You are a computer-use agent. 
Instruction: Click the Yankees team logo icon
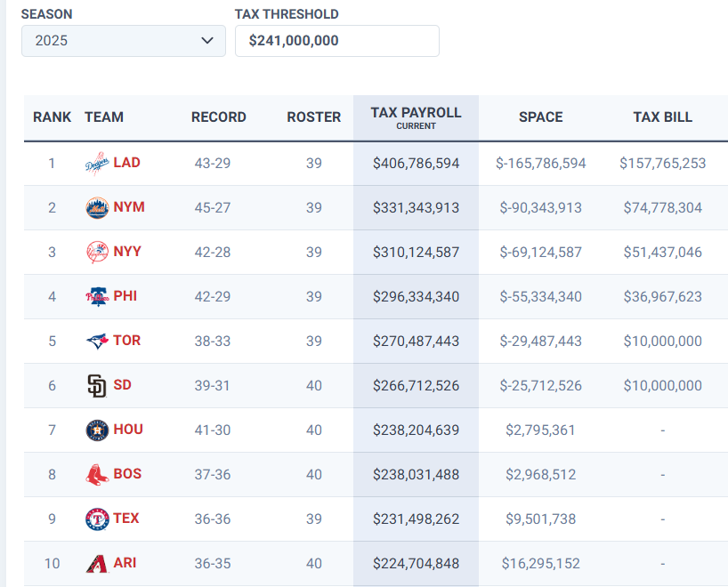pyautogui.click(x=96, y=253)
